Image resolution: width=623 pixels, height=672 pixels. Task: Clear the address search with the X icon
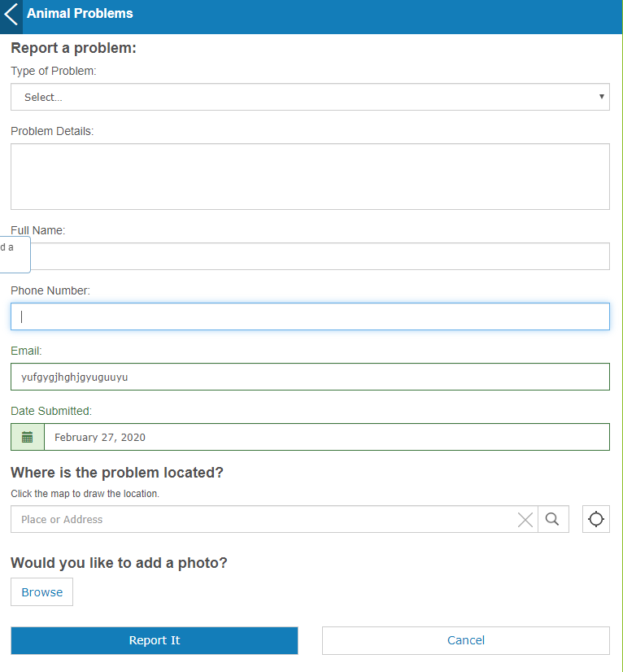pyautogui.click(x=525, y=519)
